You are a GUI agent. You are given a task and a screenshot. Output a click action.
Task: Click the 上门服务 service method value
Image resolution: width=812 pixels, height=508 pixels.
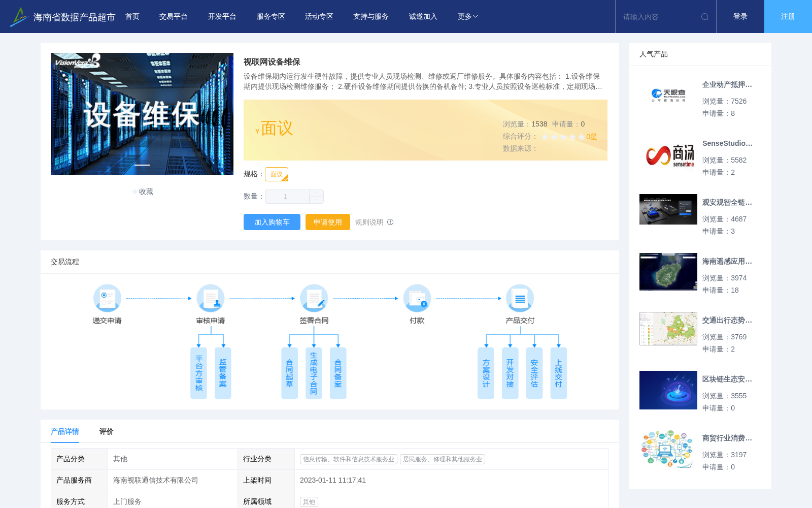pyautogui.click(x=127, y=501)
